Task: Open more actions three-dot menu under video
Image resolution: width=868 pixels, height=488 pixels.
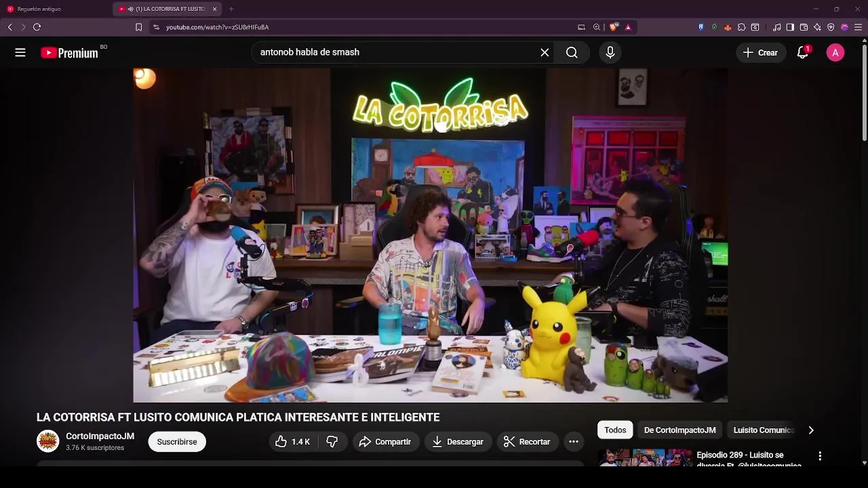Action: (x=574, y=442)
